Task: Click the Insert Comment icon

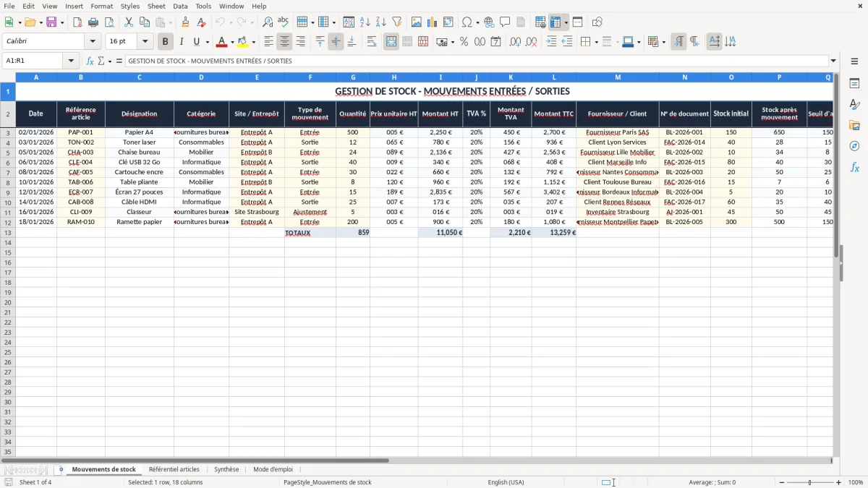Action: pyautogui.click(x=505, y=22)
